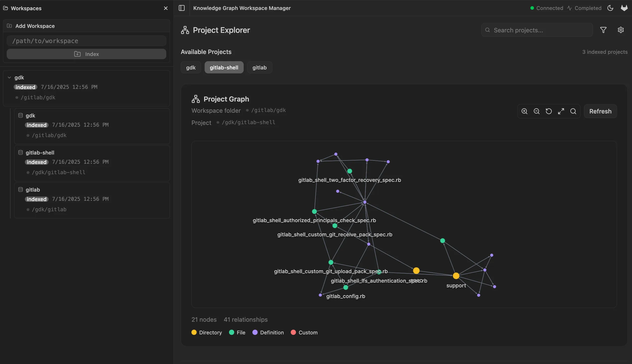Open Project Explorer settings gear
Screen dimensions: 632x364
coord(621,30)
